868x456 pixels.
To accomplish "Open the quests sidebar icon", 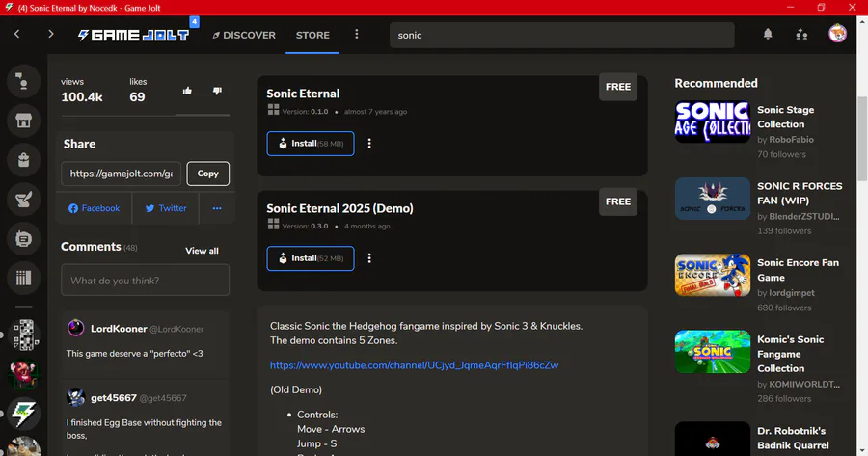I will click(x=23, y=200).
